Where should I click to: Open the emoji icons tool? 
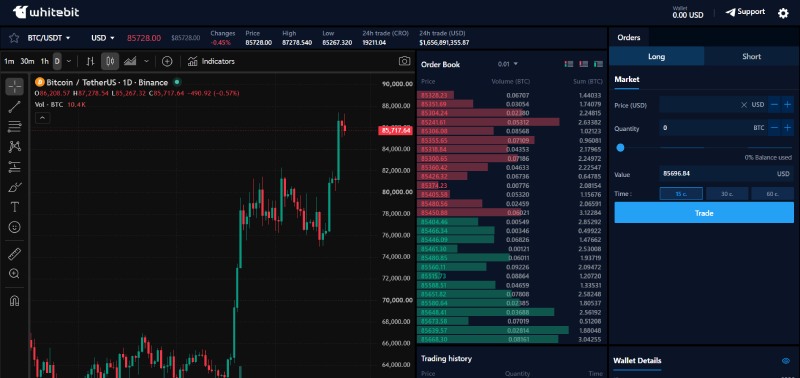pos(15,227)
